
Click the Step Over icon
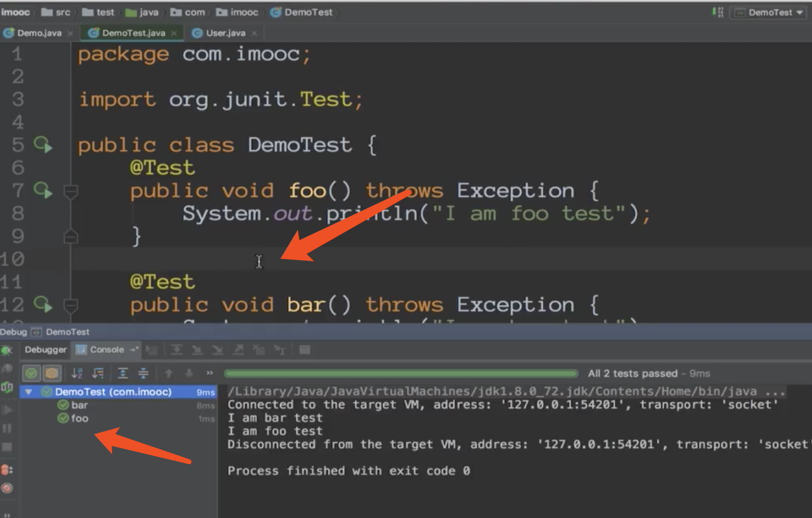pyautogui.click(x=176, y=350)
